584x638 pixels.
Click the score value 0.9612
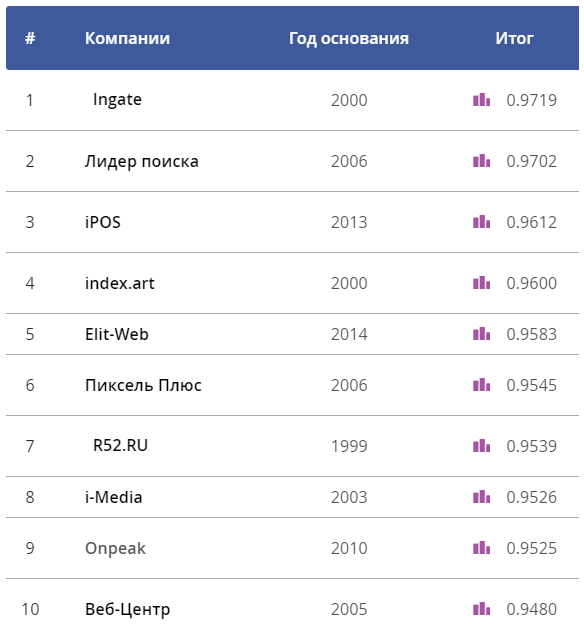(x=532, y=222)
